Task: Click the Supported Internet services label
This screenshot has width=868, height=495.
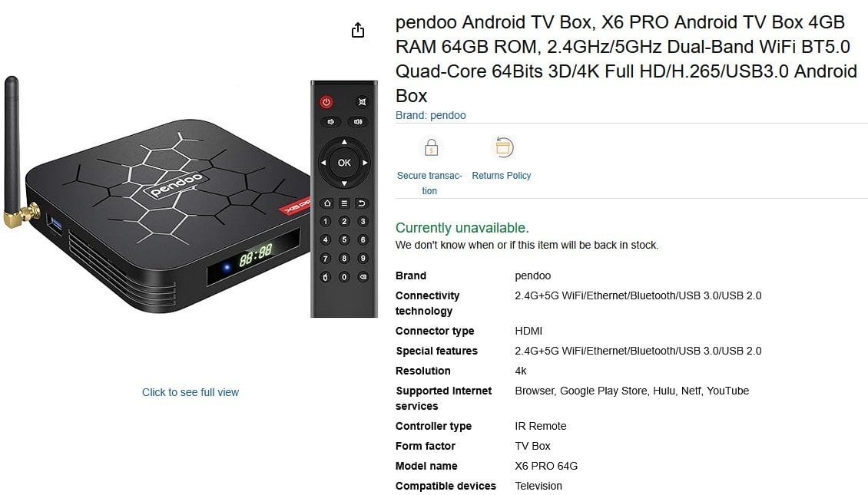Action: 443,398
